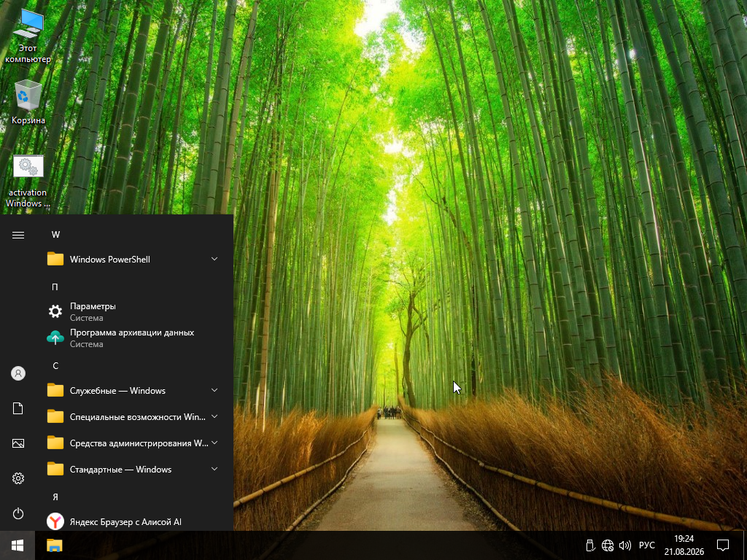Screen dimensions: 747x560
Task: Open File Explorer from the taskbar
Action: click(x=54, y=545)
